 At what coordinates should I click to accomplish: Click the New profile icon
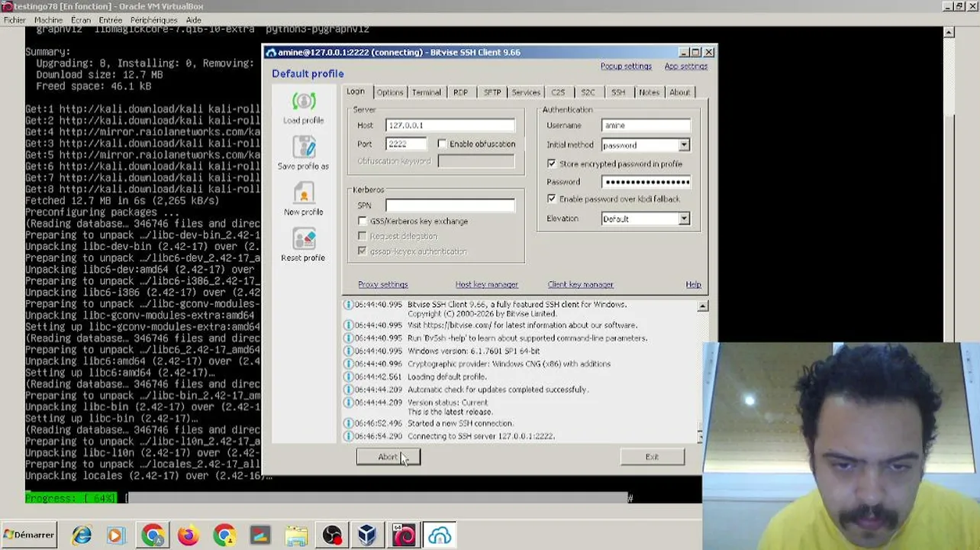304,192
